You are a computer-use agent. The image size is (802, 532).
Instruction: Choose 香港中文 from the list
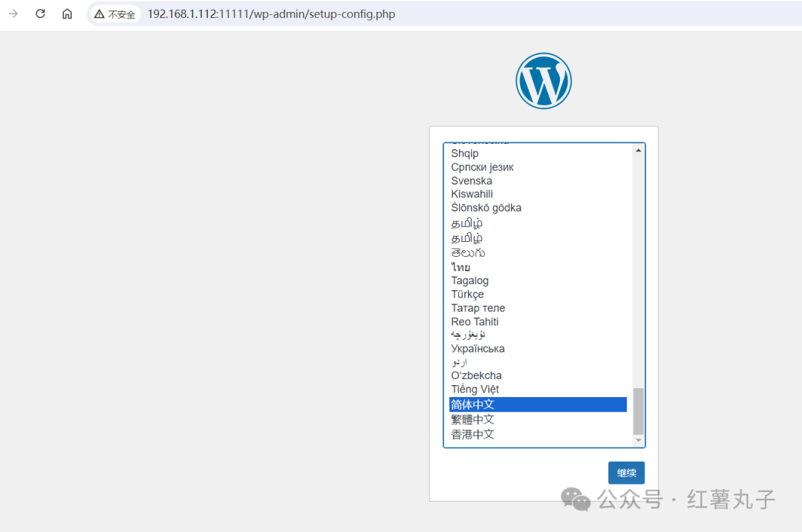pos(472,434)
